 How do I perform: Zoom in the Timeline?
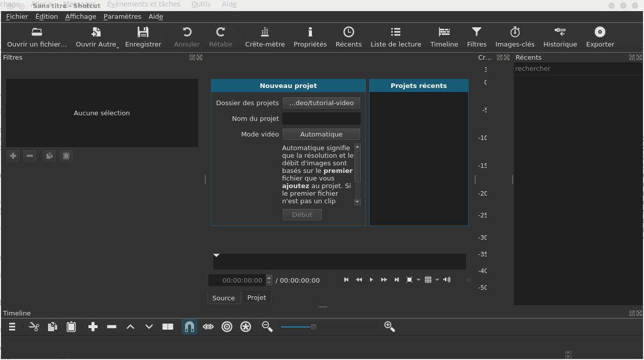[x=390, y=327]
